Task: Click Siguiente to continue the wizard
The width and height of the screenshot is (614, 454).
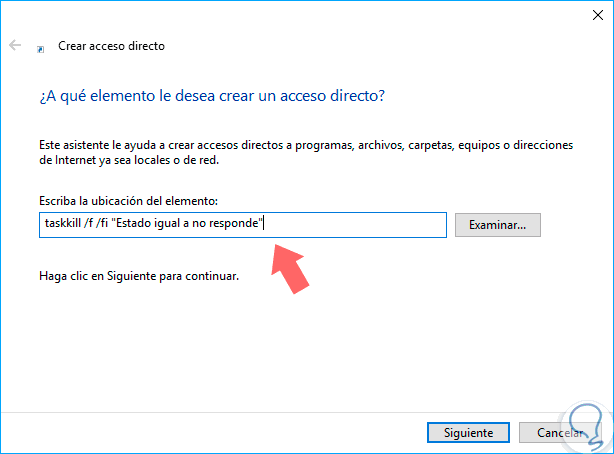Action: coord(461,433)
